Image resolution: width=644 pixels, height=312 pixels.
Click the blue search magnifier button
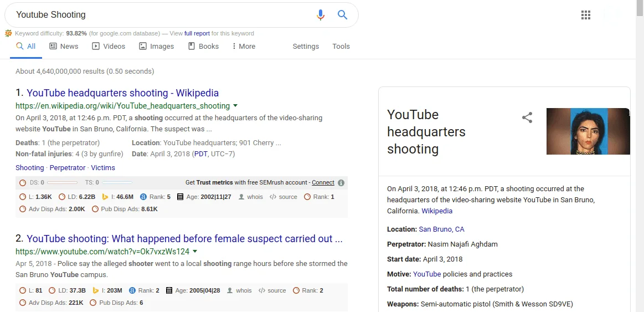(343, 15)
